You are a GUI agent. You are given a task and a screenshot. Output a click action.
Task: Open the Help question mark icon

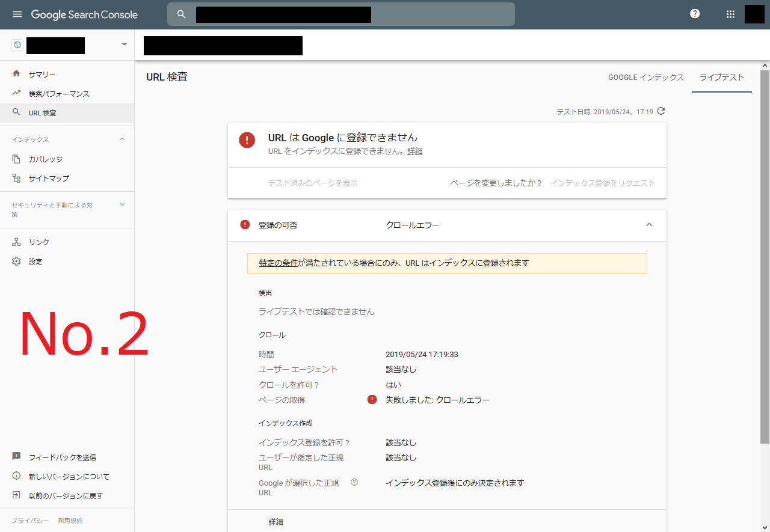coord(695,14)
